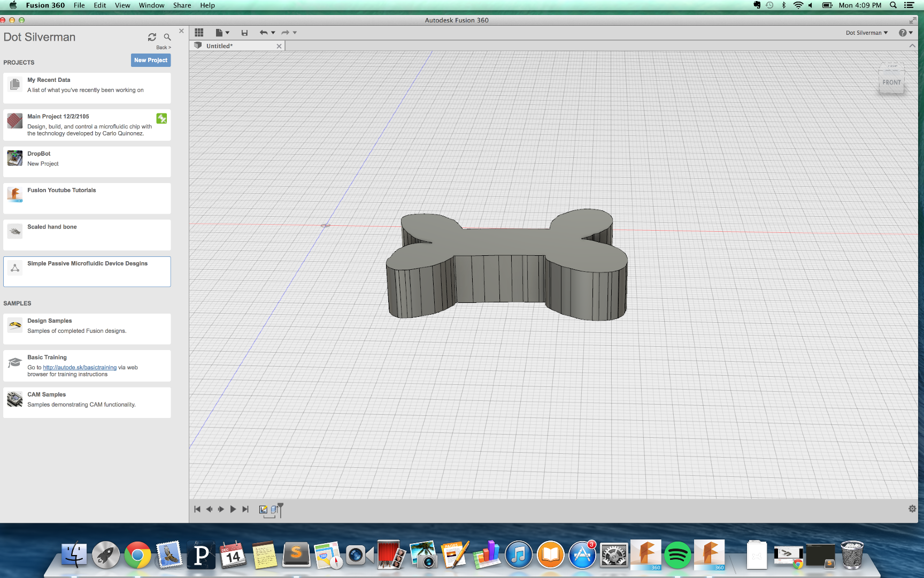The width and height of the screenshot is (924, 578).
Task: Open the Share menu
Action: pos(182,5)
